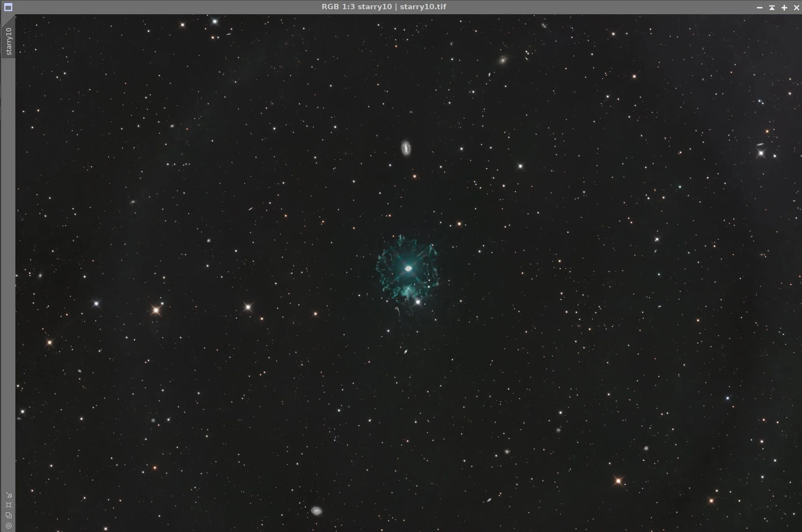Click the elongated galaxy above the teal nebula
The height and width of the screenshot is (532, 802).
click(406, 148)
